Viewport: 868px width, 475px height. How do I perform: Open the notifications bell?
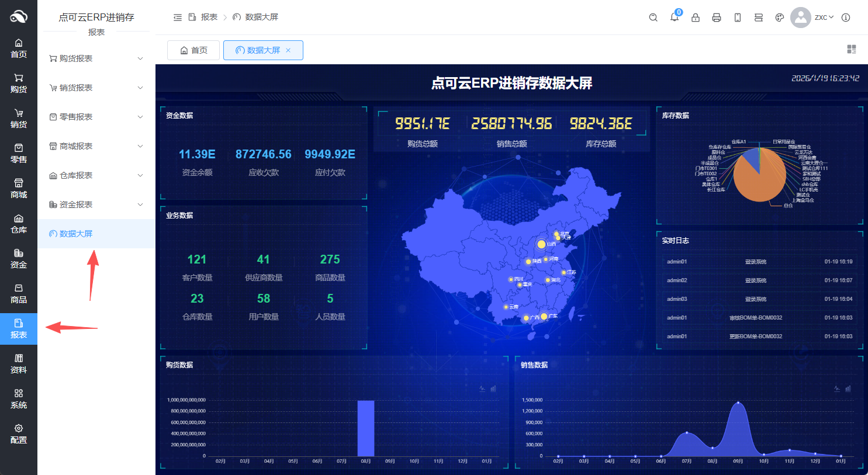tap(675, 18)
